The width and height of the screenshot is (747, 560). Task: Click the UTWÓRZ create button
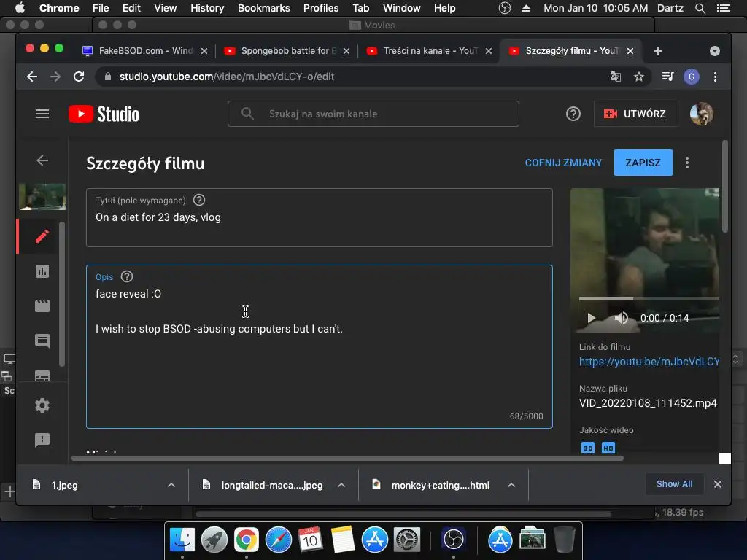635,114
